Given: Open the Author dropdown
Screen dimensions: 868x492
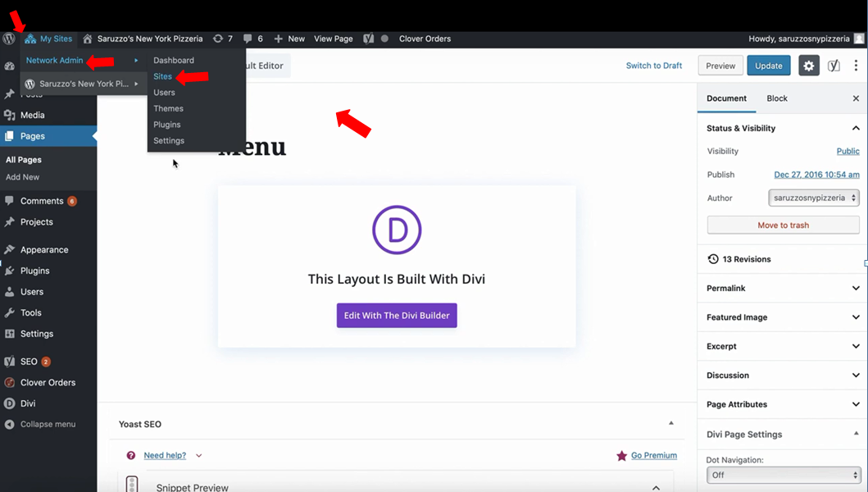Looking at the screenshot, I should coord(814,198).
